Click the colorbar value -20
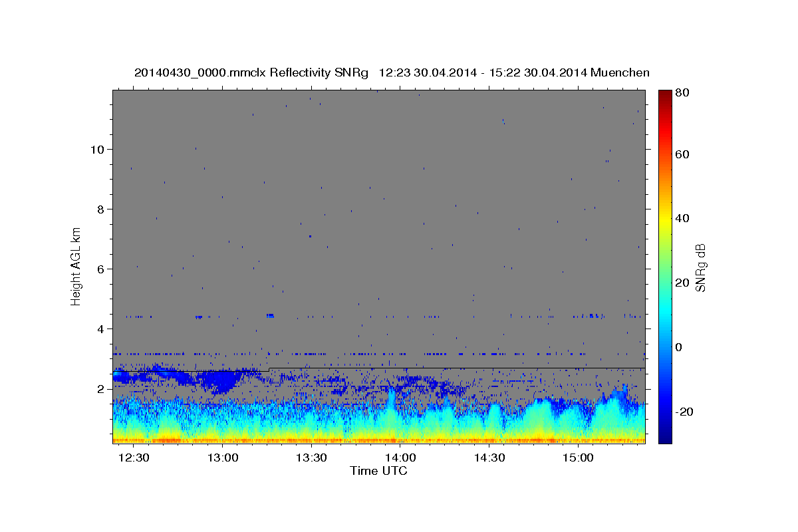The width and height of the screenshot is (798, 532). [685, 412]
